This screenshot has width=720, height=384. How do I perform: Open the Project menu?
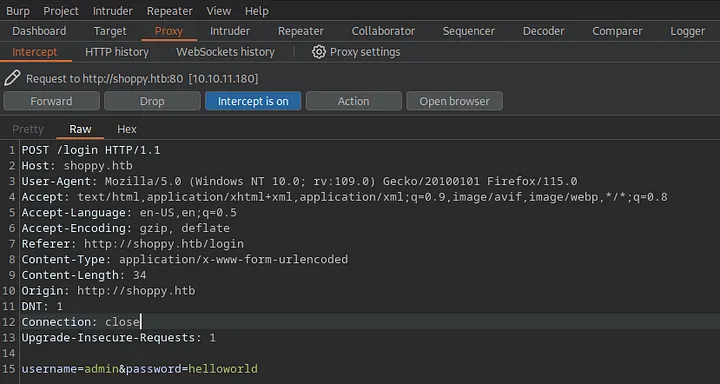pos(61,11)
